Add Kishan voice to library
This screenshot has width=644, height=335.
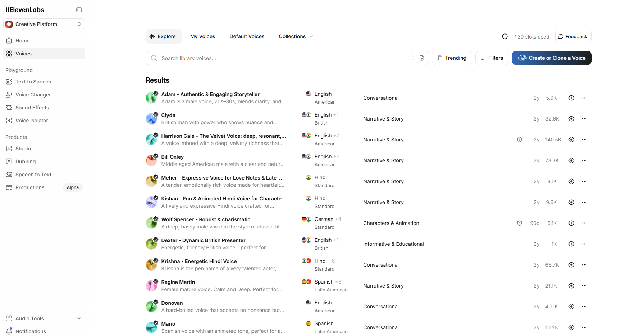(x=571, y=202)
